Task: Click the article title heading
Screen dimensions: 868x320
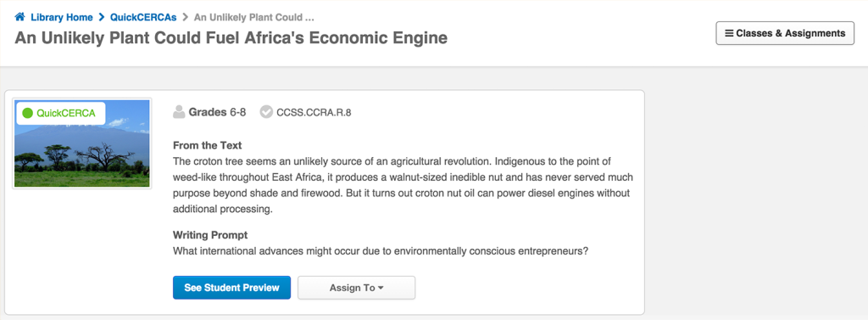Action: point(231,38)
